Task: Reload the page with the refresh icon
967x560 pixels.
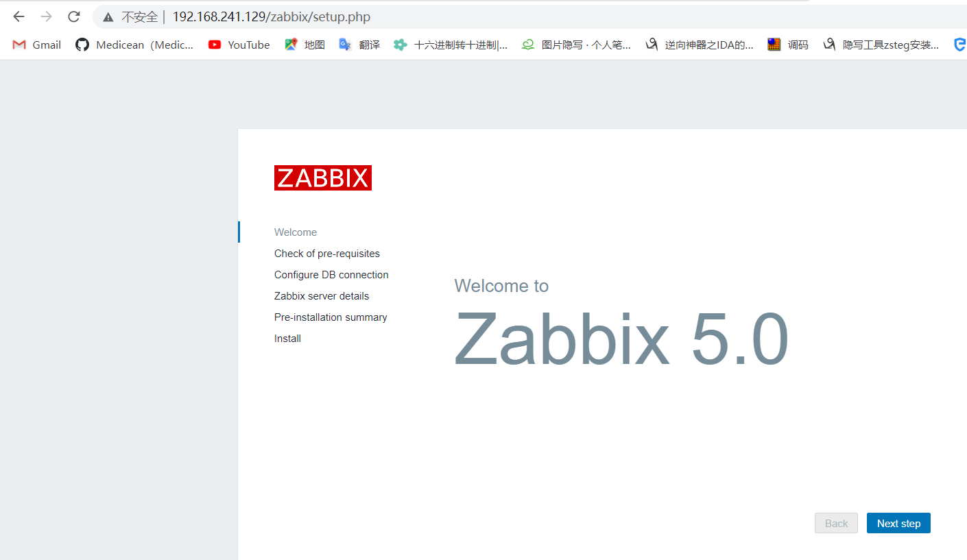Action: coord(74,16)
